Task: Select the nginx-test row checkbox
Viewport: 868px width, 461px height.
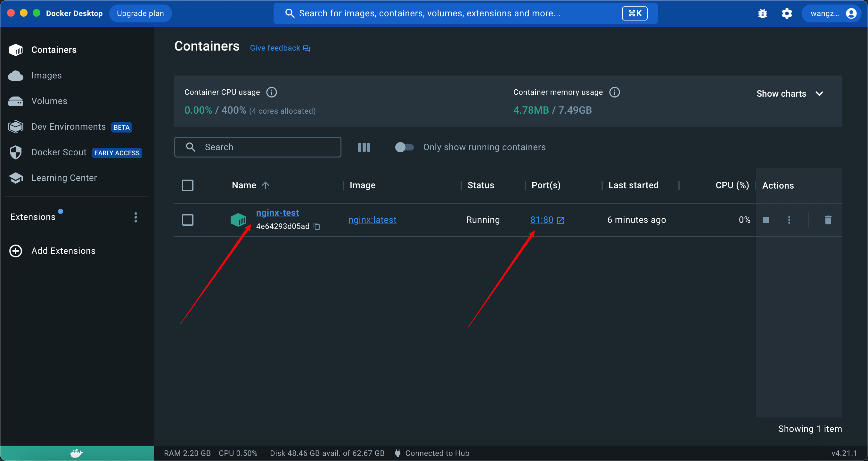Action: point(188,220)
